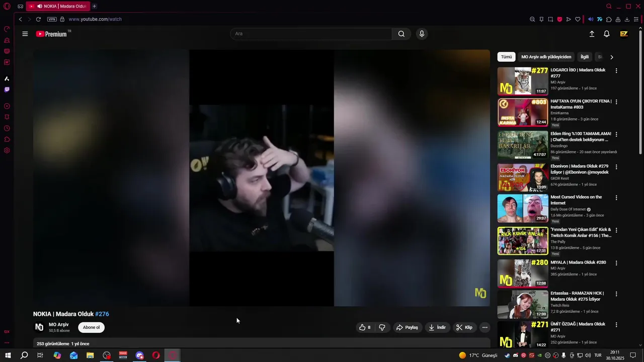This screenshot has width=644, height=362.
Task: Open the MIYALA #280 video thumbnail
Action: tap(523, 274)
